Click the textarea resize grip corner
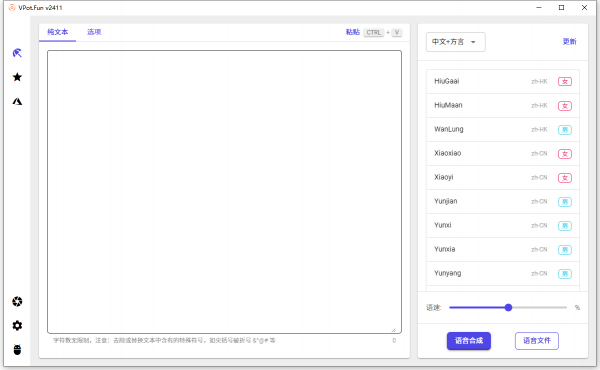The height and width of the screenshot is (370, 600). 393,329
